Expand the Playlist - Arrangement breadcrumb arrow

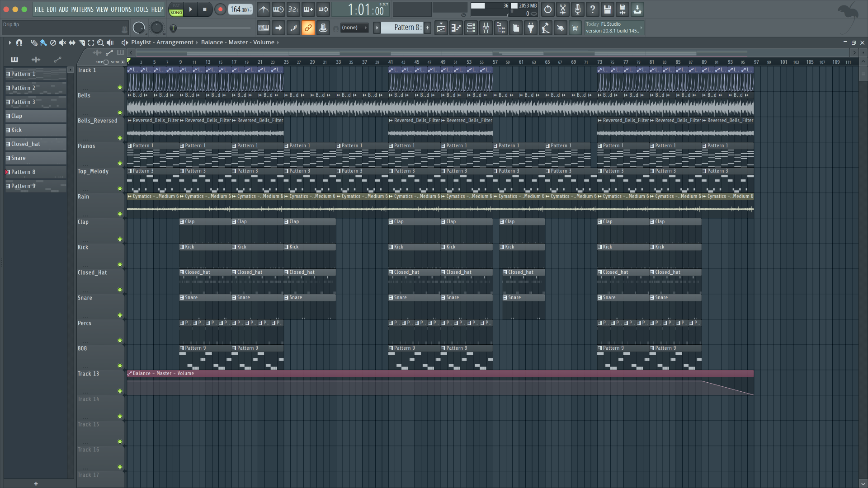(197, 42)
